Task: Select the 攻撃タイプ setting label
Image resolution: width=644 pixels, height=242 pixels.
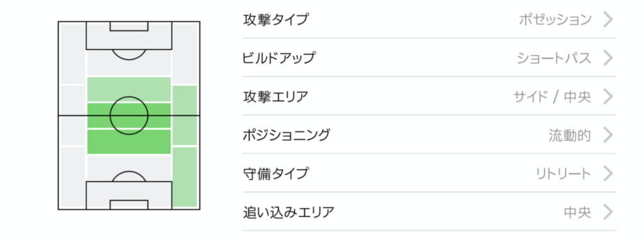Action: [275, 19]
